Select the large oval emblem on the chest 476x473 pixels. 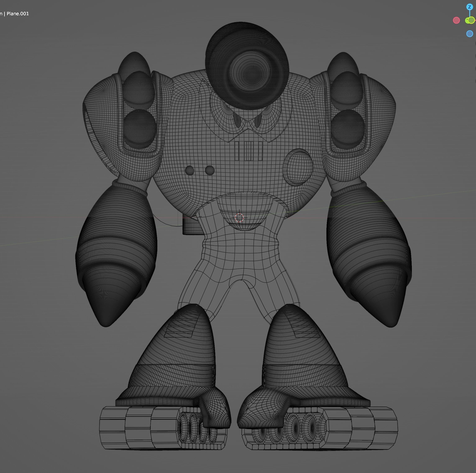tap(298, 167)
